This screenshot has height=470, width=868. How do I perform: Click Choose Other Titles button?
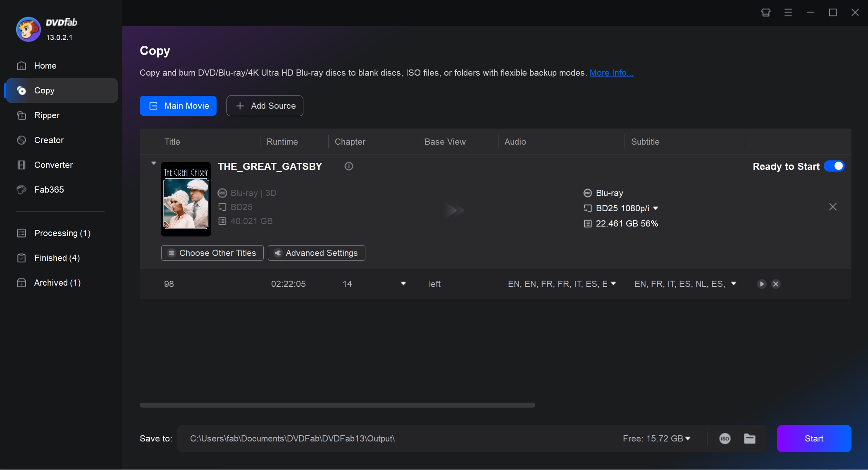point(212,253)
